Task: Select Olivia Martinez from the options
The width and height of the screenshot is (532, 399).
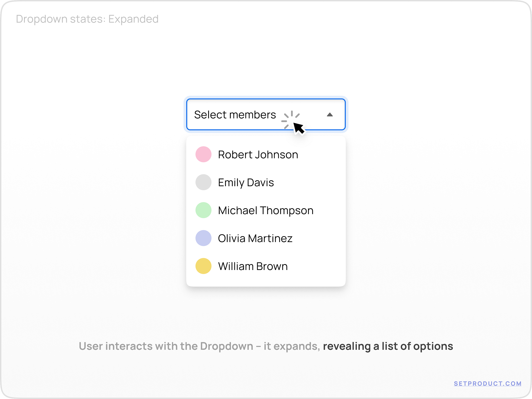Action: 255,238
